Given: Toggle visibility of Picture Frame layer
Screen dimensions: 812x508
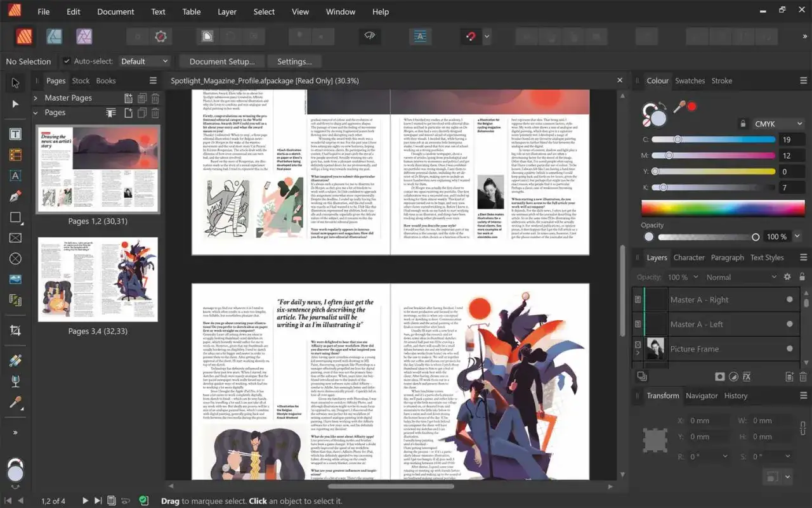Looking at the screenshot, I should [790, 348].
